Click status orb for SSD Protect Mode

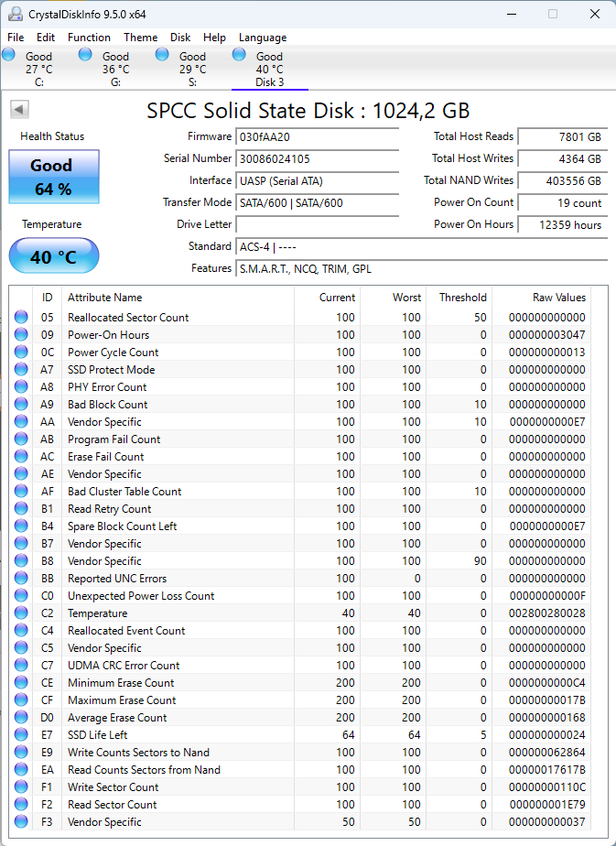tap(21, 370)
